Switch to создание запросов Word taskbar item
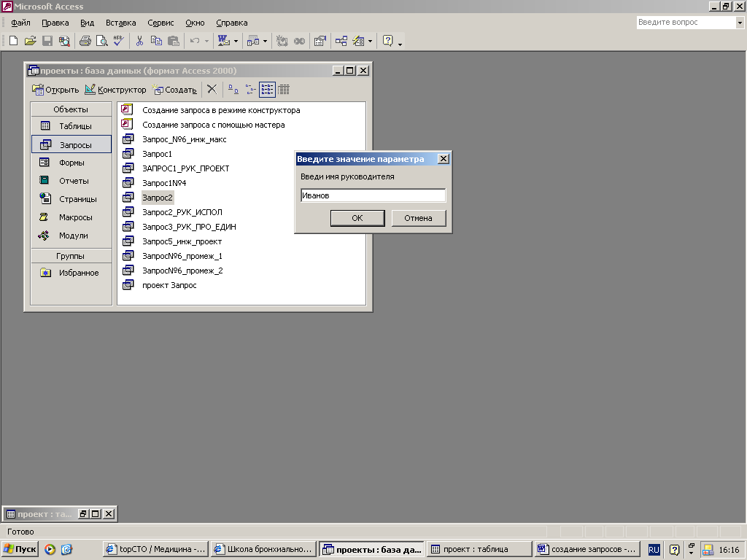Viewport: 747px width, 560px height. [587, 549]
